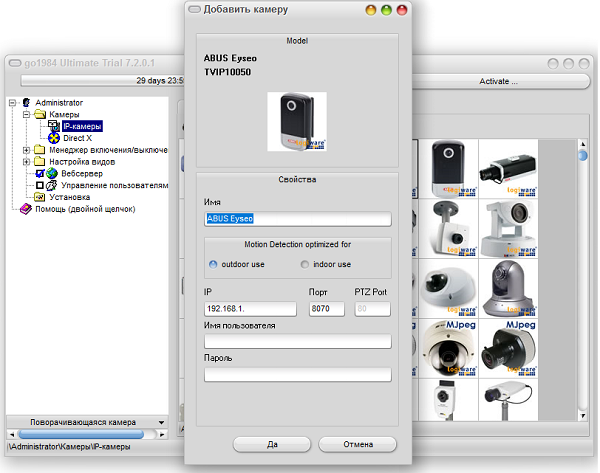Click the IP address field
Screen dimensions: 600x473
250,309
